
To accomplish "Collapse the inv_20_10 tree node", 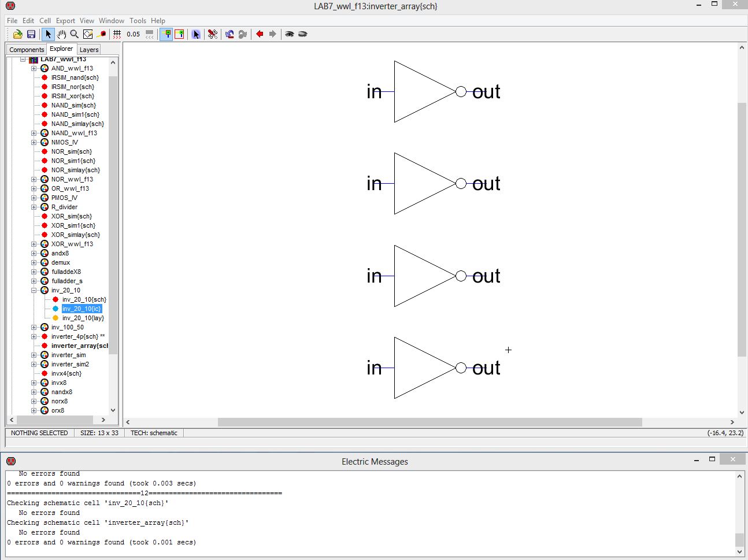I will point(34,290).
